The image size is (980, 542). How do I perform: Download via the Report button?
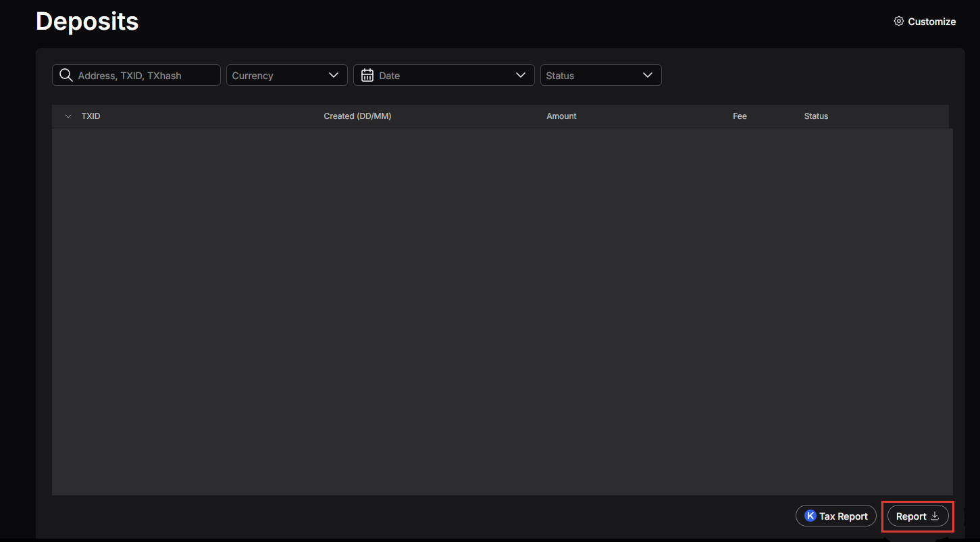(918, 516)
